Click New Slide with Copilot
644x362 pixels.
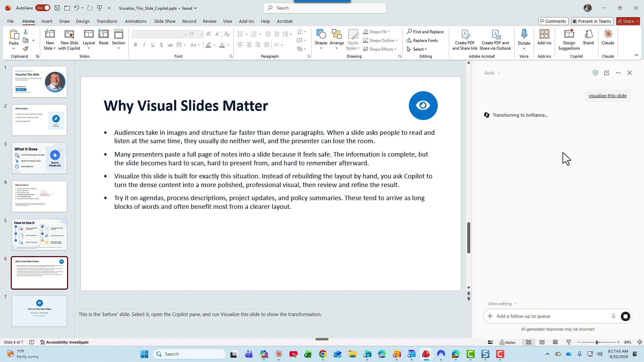[x=69, y=40]
